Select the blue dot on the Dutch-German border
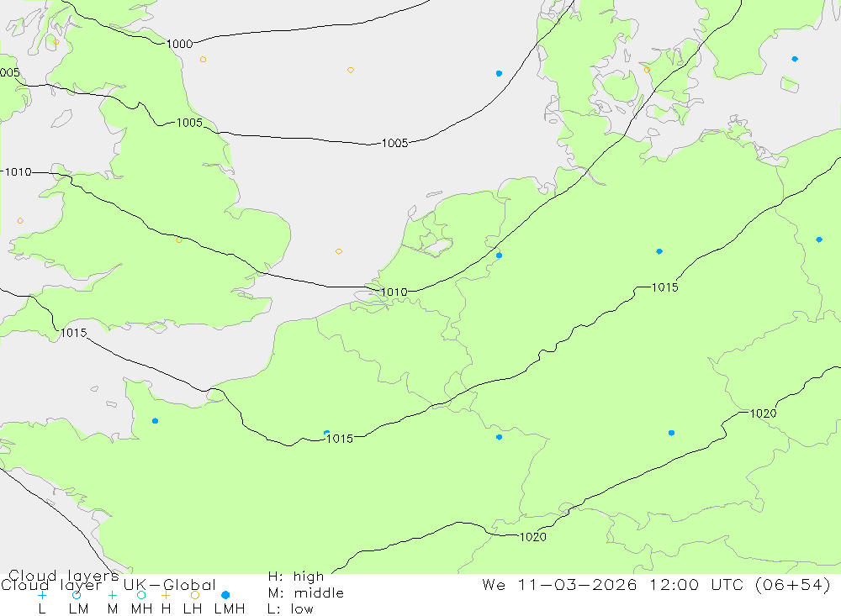 click(x=499, y=255)
